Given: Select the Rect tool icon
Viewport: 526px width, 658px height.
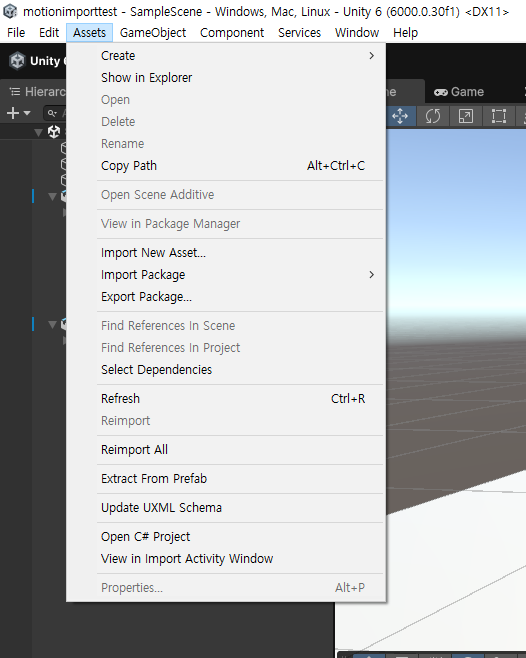Looking at the screenshot, I should (498, 116).
